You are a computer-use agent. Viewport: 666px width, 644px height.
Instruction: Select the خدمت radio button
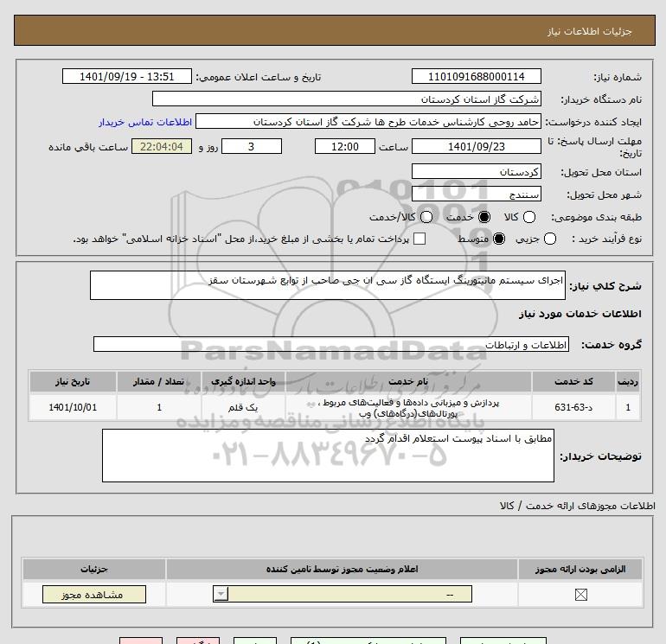pyautogui.click(x=483, y=217)
